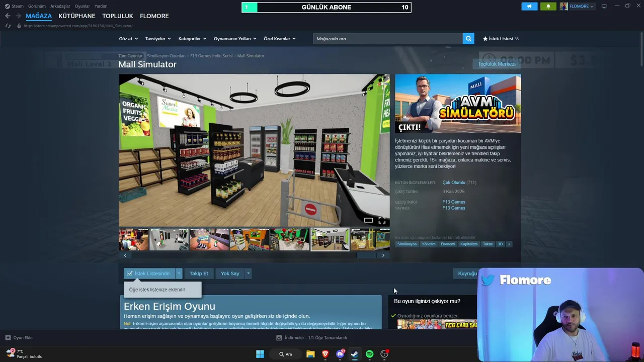644x362 pixels.
Task: Open the Çok Olumlu reviews link
Action: [454, 183]
